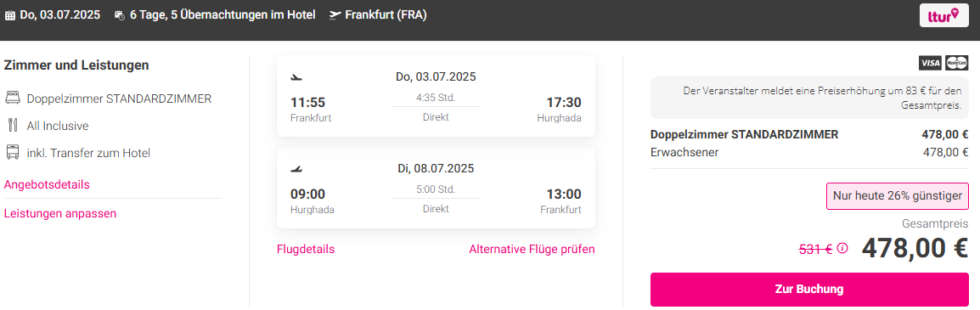Screen dimensions: 980x310
Task: Check Alternative Flüge prüfen
Action: click(532, 250)
